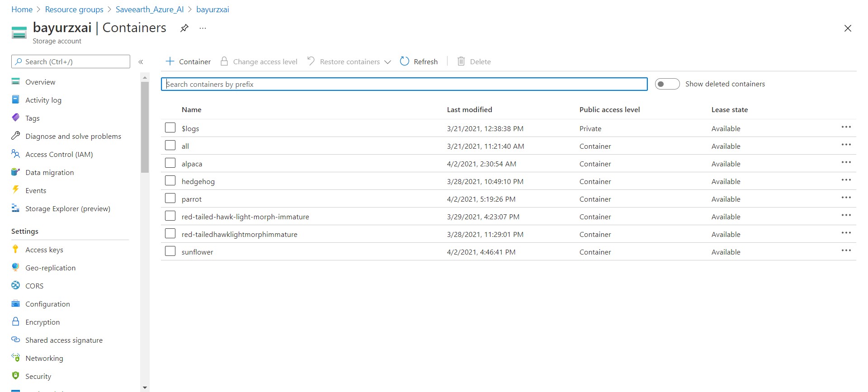
Task: Tick the red-tailed-hawk-light-morph-immature checkbox
Action: coord(170,216)
